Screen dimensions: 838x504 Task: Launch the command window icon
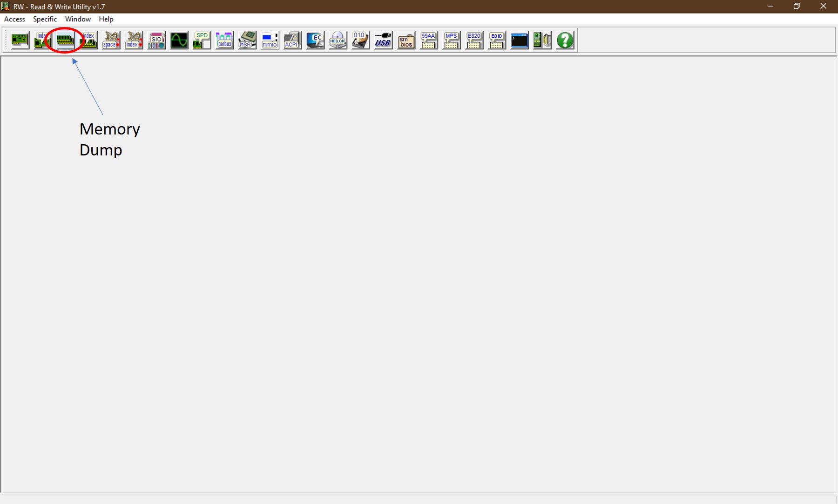(x=520, y=40)
